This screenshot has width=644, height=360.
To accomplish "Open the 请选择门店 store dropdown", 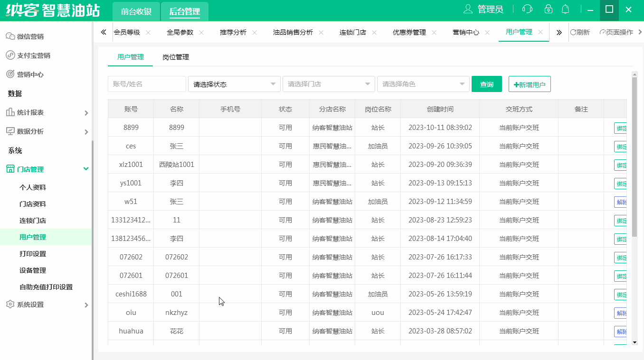I will pyautogui.click(x=329, y=84).
